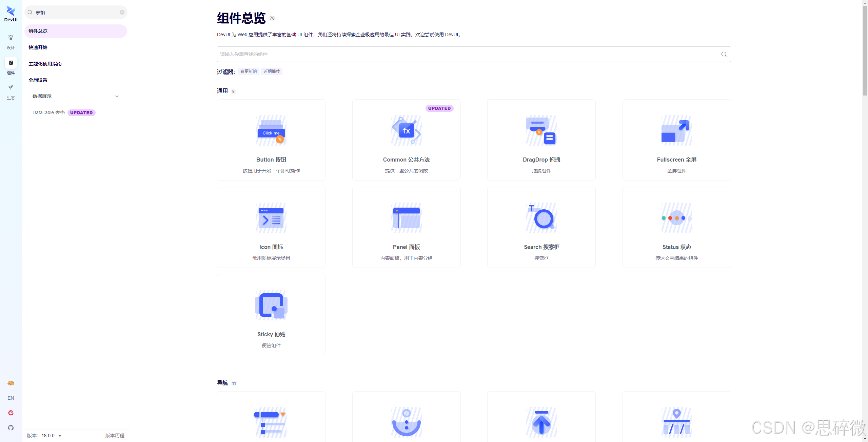Screen dimensions: 868x442
Task: Open the 设计 design section icon
Action: pos(11,38)
